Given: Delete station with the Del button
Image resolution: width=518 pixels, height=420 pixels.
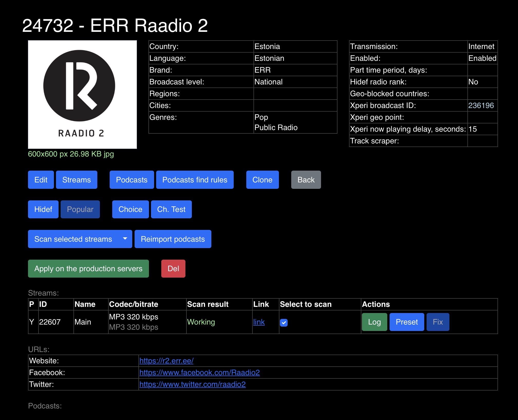Looking at the screenshot, I should pos(173,269).
